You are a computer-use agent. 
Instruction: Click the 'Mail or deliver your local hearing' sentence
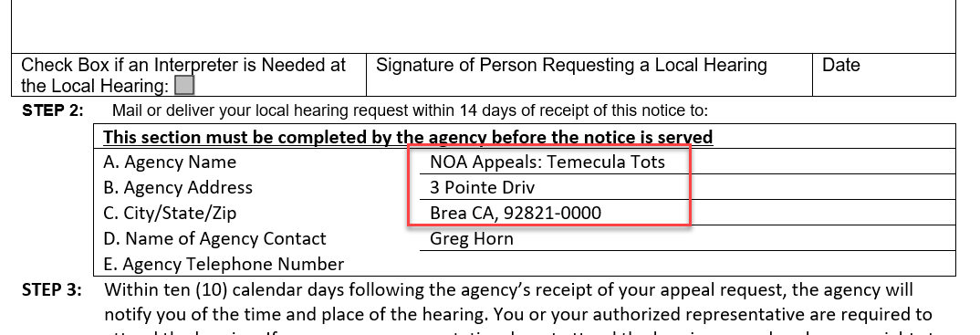[x=410, y=110]
